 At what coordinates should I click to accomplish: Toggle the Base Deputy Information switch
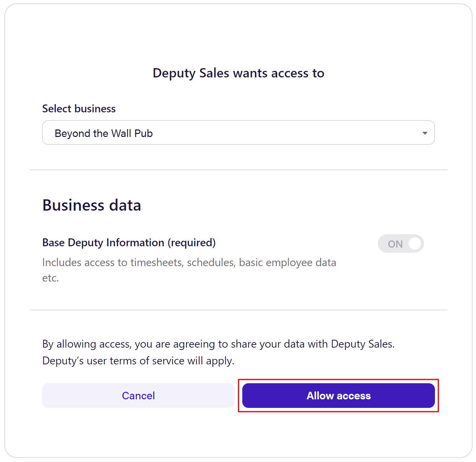[x=400, y=244]
